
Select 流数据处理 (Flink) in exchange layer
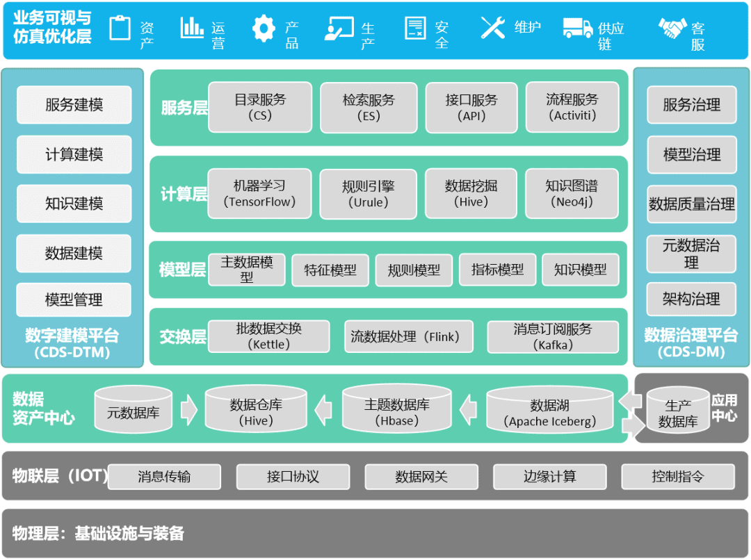point(405,337)
